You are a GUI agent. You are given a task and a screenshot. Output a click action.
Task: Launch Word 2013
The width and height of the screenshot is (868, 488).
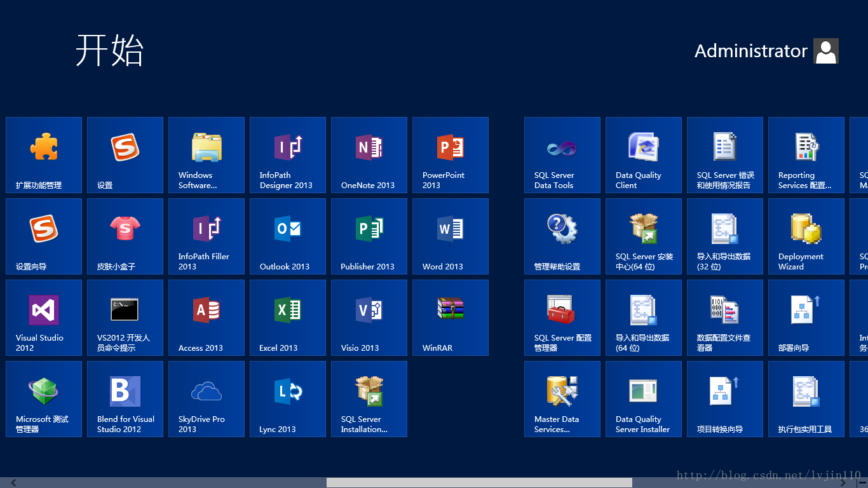click(451, 236)
